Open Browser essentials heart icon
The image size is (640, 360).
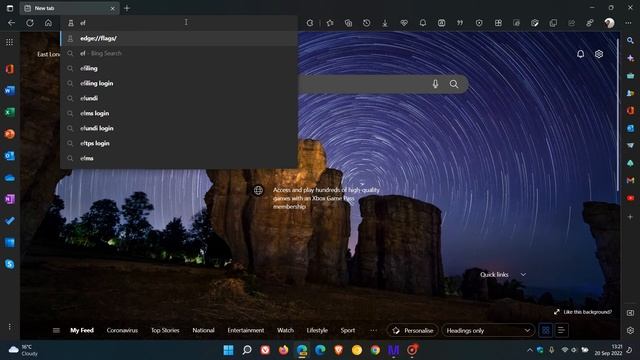point(404,23)
